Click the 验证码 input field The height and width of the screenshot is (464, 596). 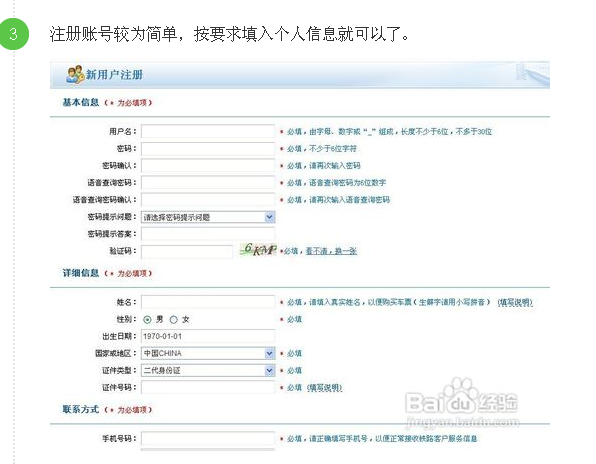click(x=187, y=251)
